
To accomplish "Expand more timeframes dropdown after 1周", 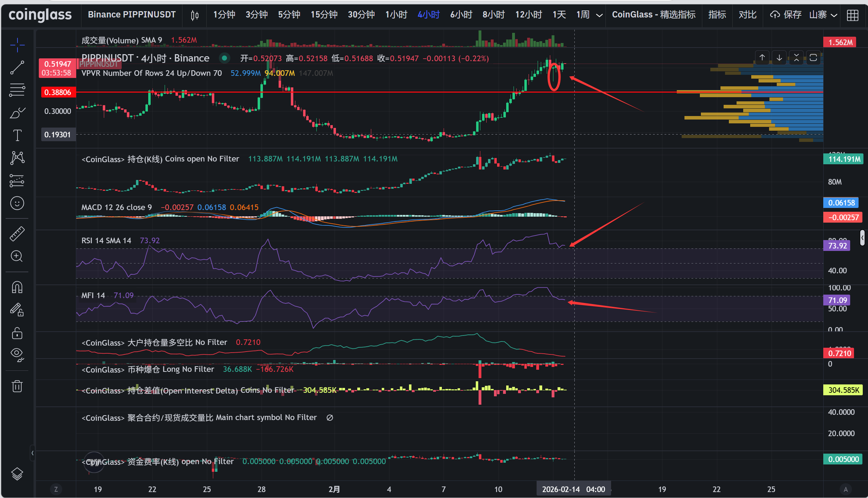I will click(x=599, y=15).
